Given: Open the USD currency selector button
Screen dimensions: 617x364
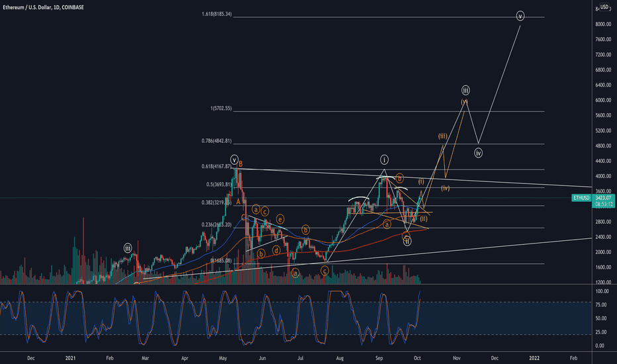Looking at the screenshot, I should click(604, 7).
